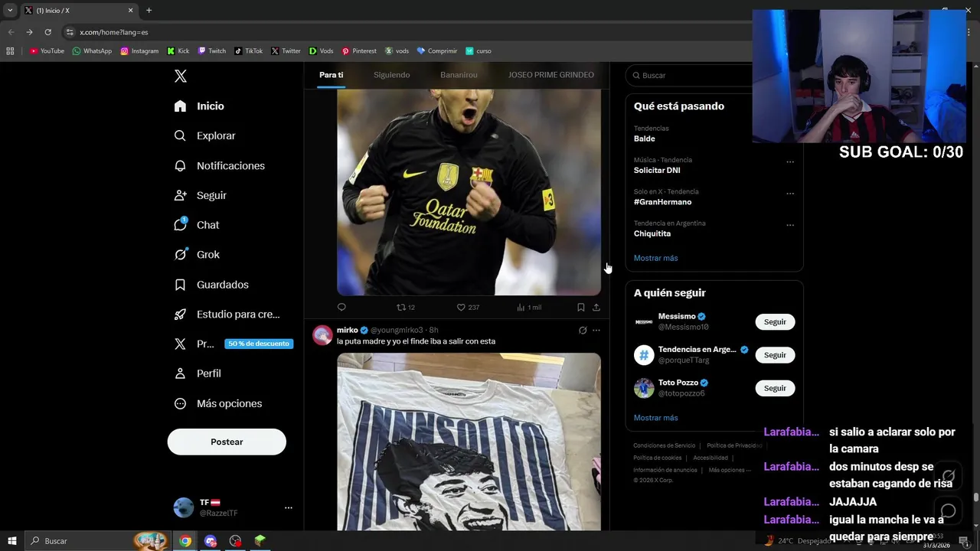Click the Postear button

227,442
